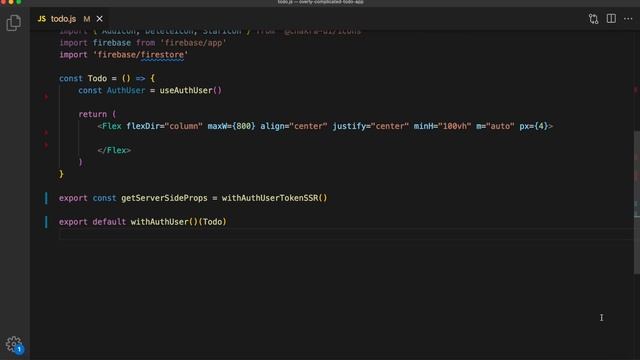Screen dimensions: 640x360
Task: Click flexDir="column" attribute
Action: click(x=164, y=126)
